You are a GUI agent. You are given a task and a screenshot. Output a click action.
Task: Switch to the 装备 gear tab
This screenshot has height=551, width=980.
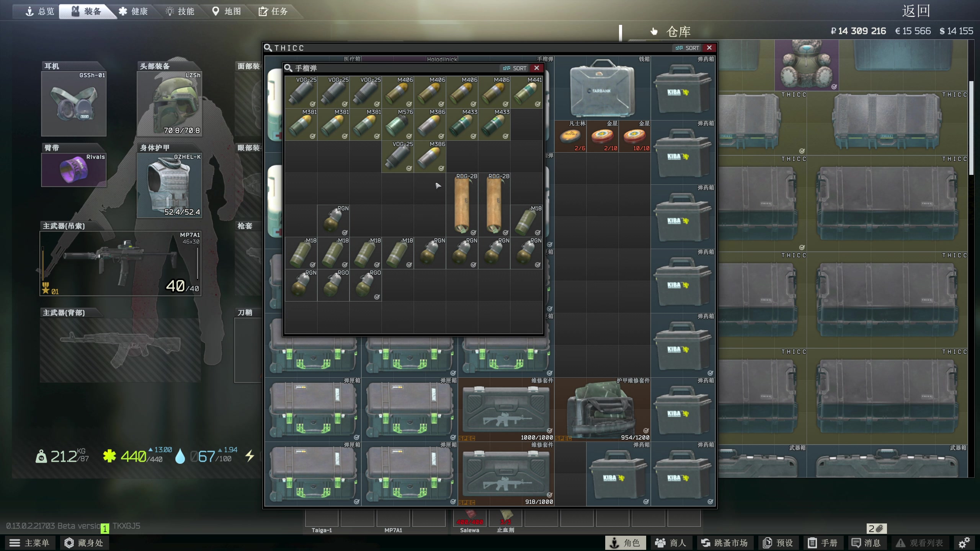(x=87, y=11)
